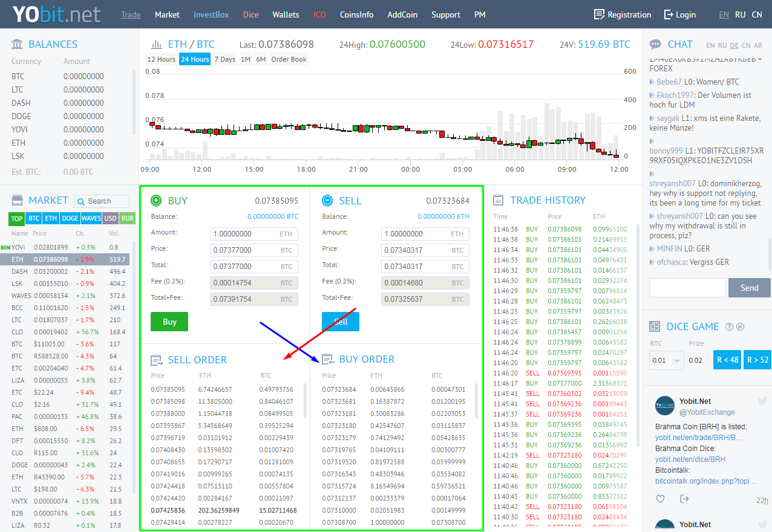Select the 1M chart range
The image size is (772, 532).
246,59
